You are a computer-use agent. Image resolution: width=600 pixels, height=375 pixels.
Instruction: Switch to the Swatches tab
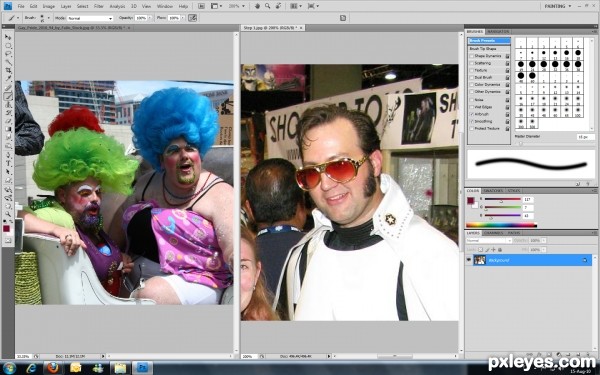pos(493,191)
